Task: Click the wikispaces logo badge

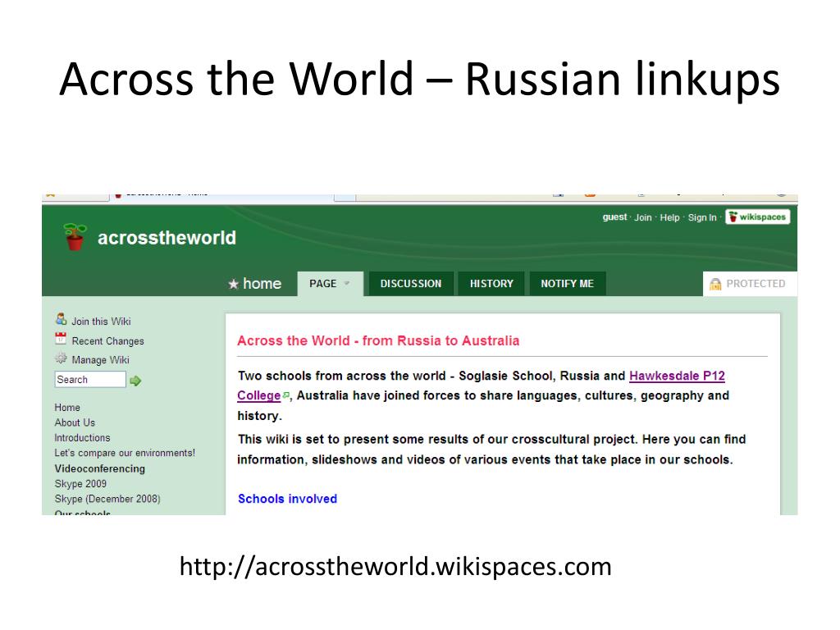Action: pyautogui.click(x=757, y=217)
